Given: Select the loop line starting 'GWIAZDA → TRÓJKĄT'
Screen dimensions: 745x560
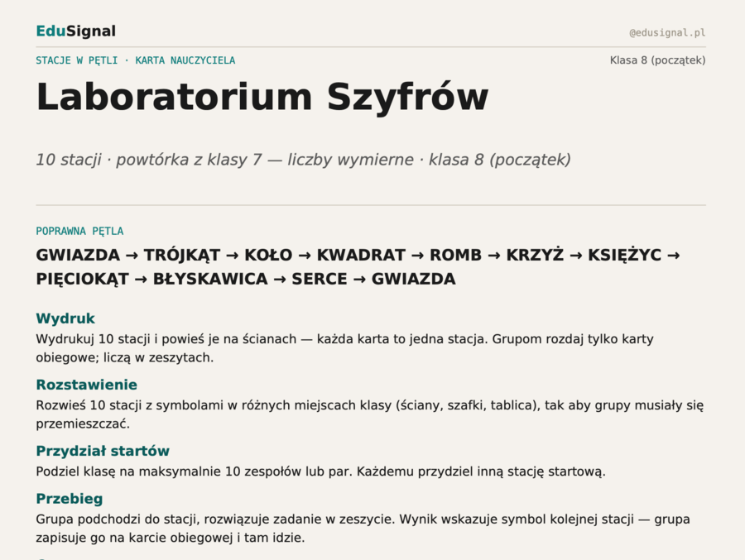Looking at the screenshot, I should click(358, 255).
